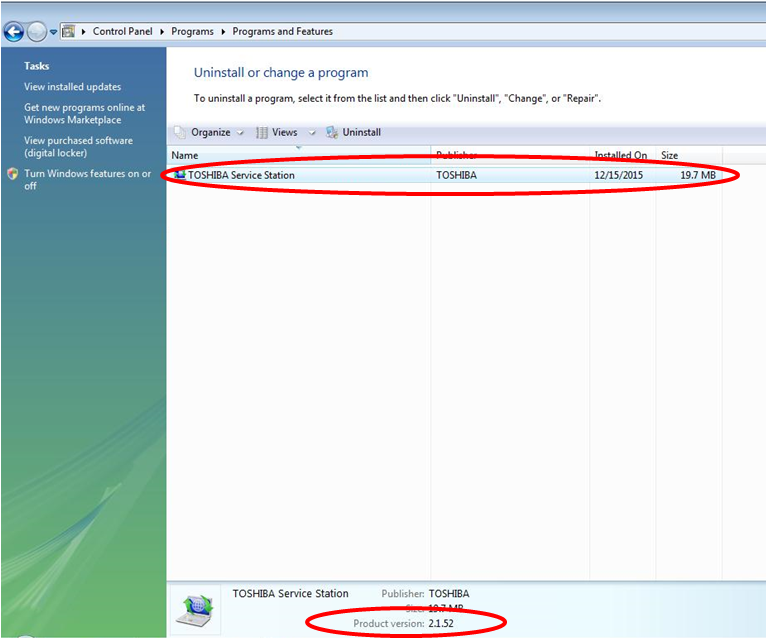
Task: Open the Views dropdown arrow
Action: coord(311,133)
